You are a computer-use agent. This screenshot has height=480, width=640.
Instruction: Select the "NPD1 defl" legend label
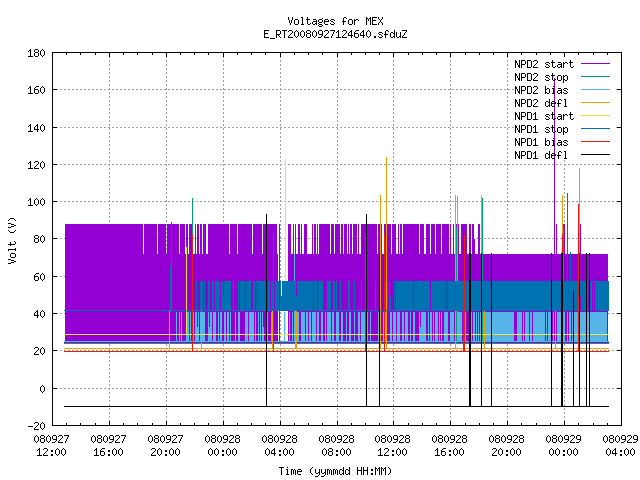pyautogui.click(x=541, y=156)
